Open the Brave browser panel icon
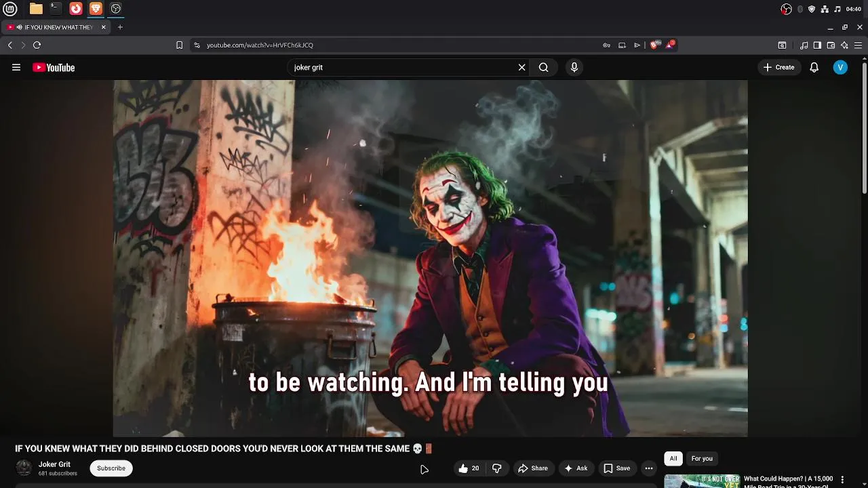This screenshot has width=868, height=488. click(x=96, y=9)
